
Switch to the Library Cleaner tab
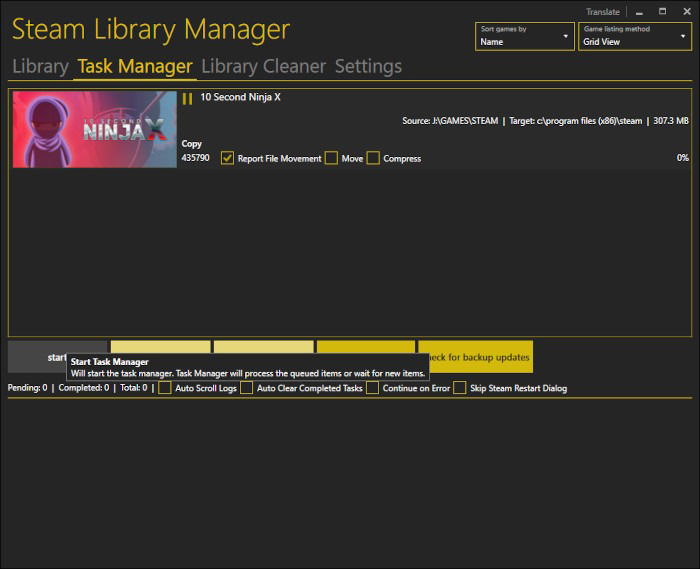point(263,66)
